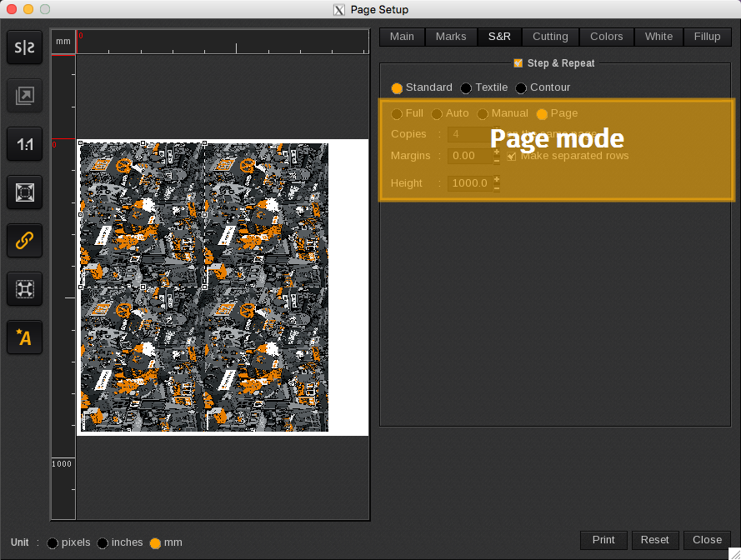Select the Textile radio button
The image size is (741, 560).
point(466,88)
